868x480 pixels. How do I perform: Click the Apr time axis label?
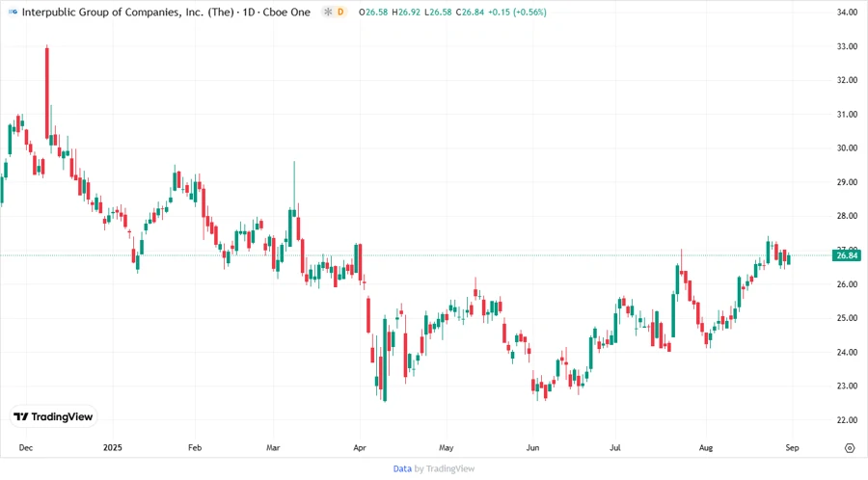[x=360, y=447]
